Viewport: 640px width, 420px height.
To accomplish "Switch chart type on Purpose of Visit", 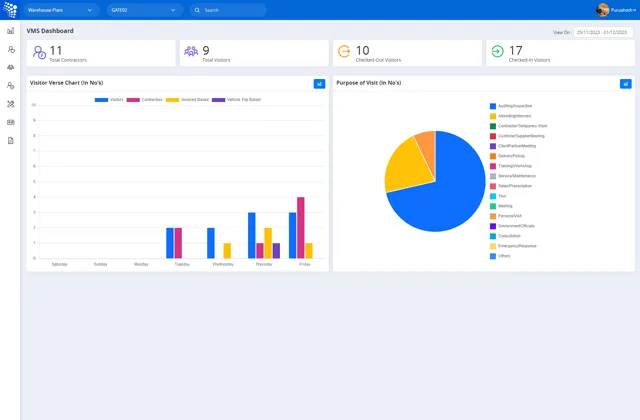I will tap(626, 84).
